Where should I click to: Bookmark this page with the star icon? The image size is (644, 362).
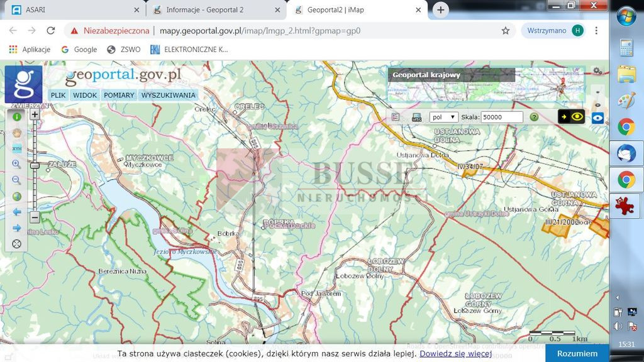click(506, 30)
